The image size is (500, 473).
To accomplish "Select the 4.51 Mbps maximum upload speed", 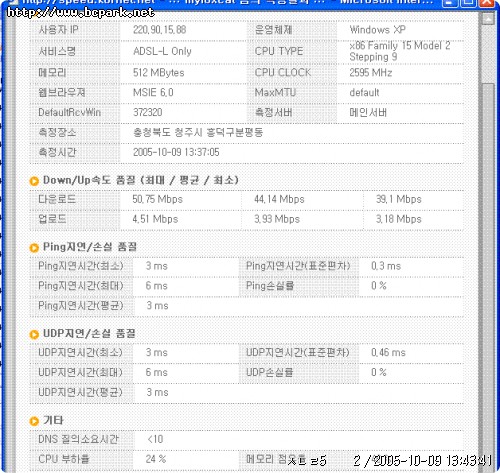I will [x=155, y=219].
